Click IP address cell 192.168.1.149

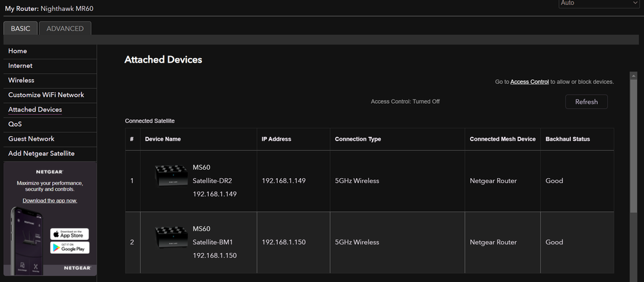point(284,181)
